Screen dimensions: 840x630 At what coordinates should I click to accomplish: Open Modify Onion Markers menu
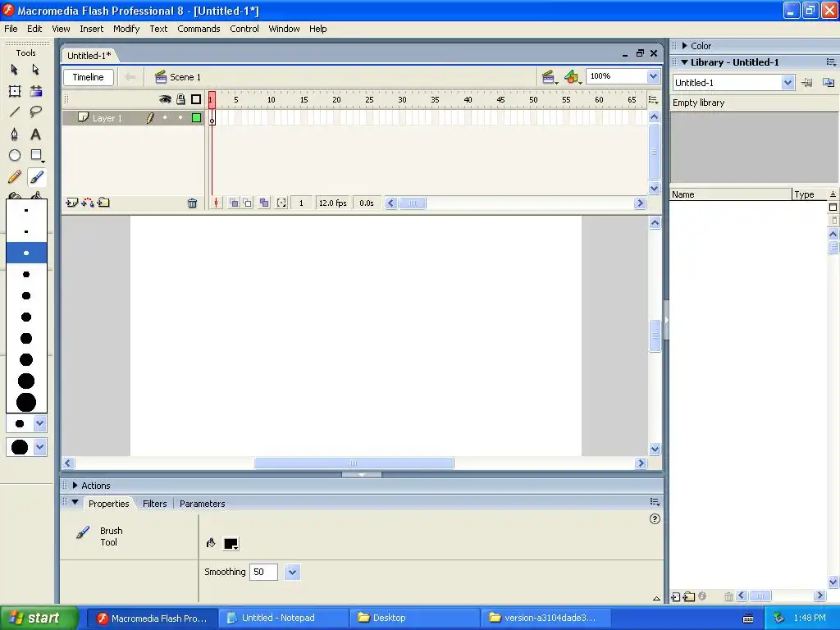coord(281,203)
